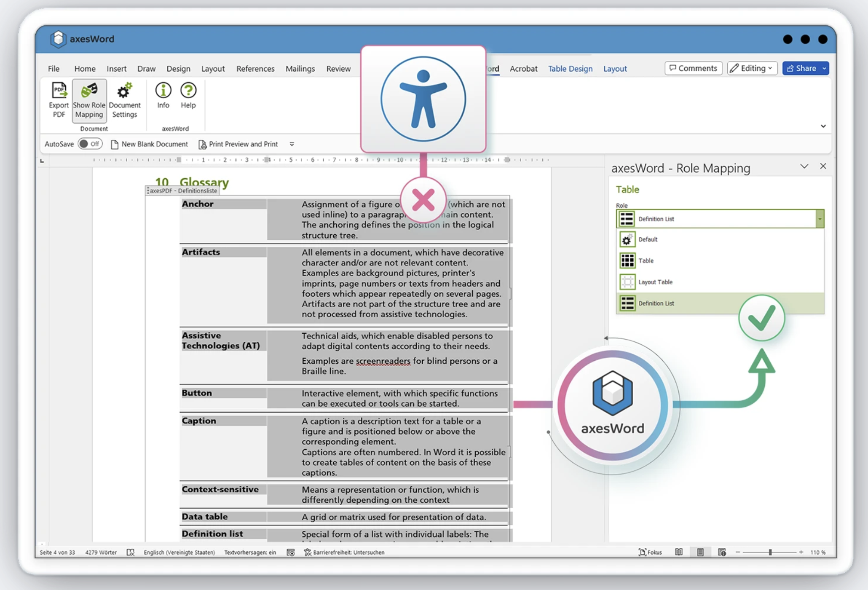Screen dimensions: 868x590
Task: Open the Role combo box dropdown arrow
Action: tap(820, 219)
